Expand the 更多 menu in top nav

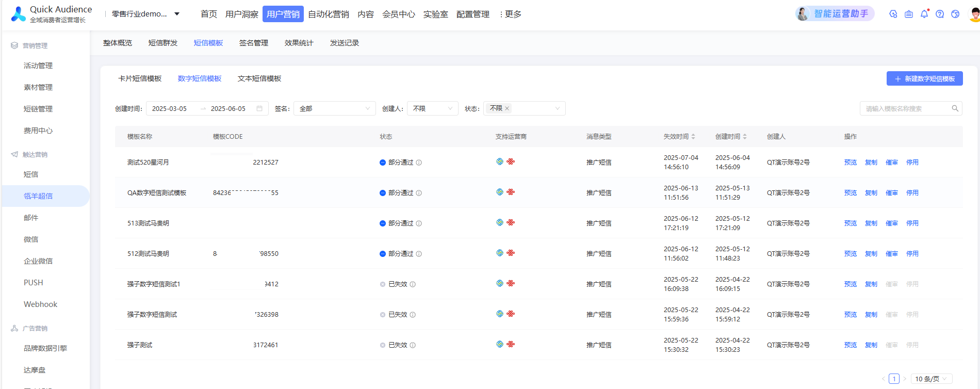[510, 14]
